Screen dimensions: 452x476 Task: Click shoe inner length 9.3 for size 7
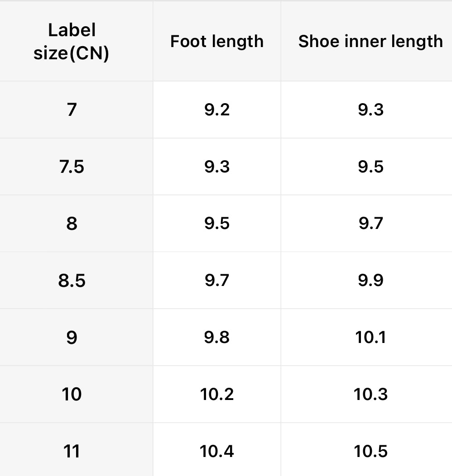(370, 110)
